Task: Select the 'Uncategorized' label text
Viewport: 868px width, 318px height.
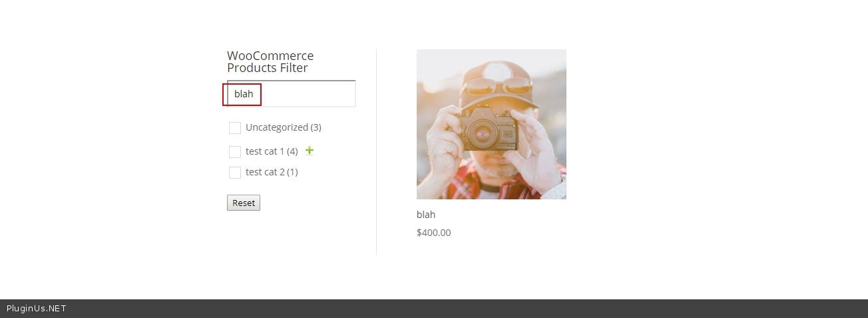Action: pos(276,127)
